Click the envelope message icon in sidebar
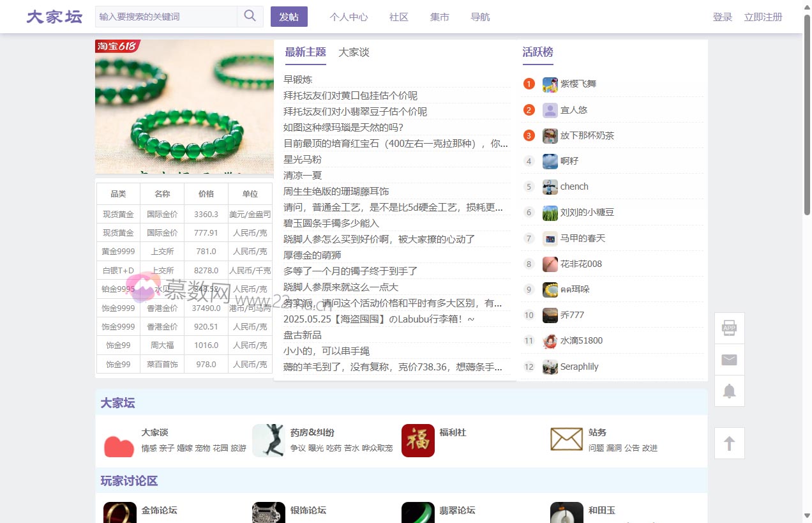812x523 pixels. coord(729,360)
